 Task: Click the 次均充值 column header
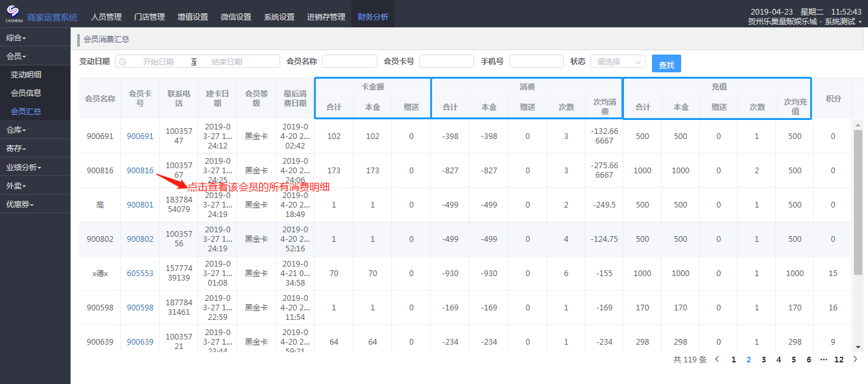click(795, 107)
